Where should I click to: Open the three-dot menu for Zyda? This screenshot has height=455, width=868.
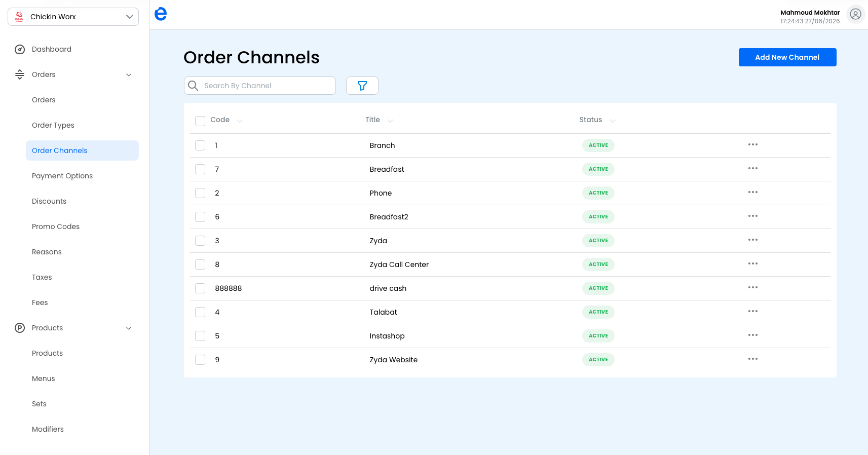[x=753, y=240]
